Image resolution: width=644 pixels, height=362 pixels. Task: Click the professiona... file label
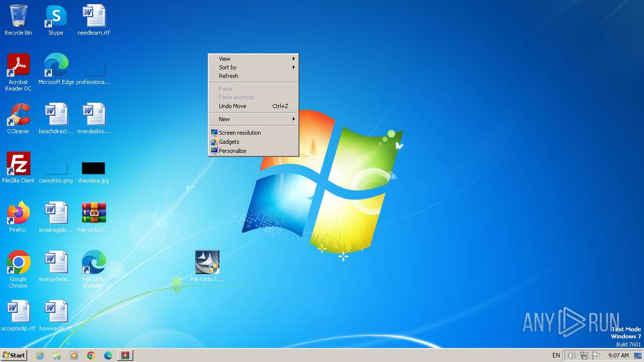pos(93,82)
